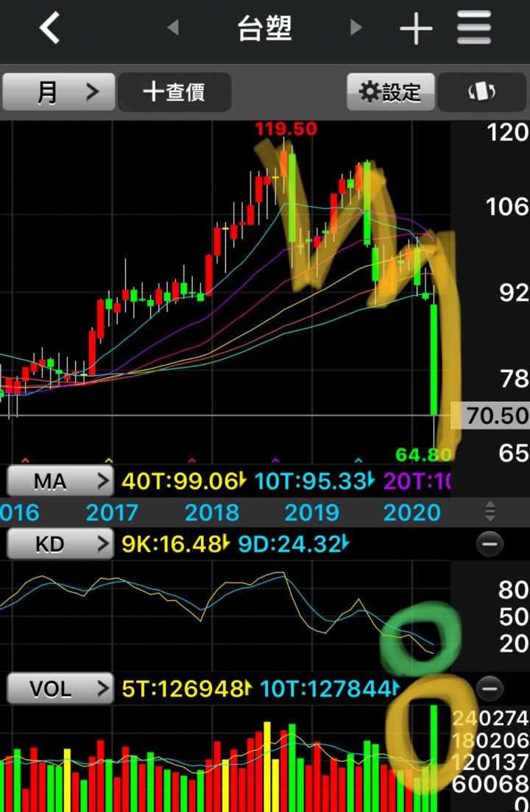530x812 pixels.
Task: Switch to next stock with right triangle
Action: point(356,27)
